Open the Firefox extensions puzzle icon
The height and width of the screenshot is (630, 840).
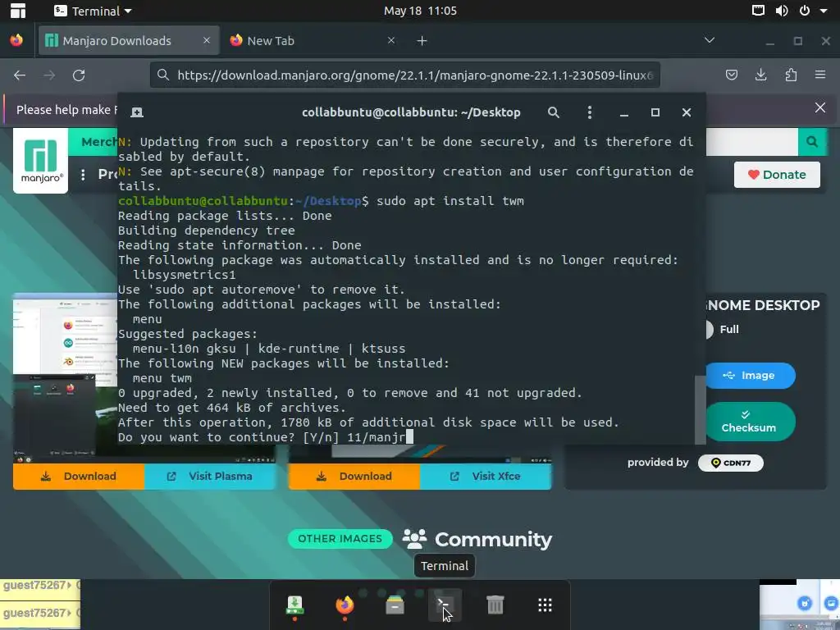pos(791,75)
